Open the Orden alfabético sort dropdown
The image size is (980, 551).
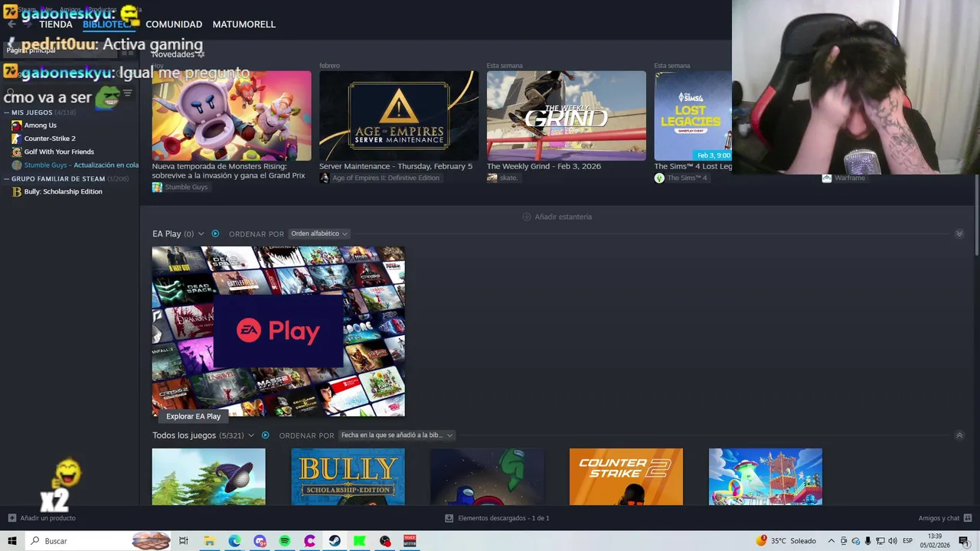click(x=319, y=233)
